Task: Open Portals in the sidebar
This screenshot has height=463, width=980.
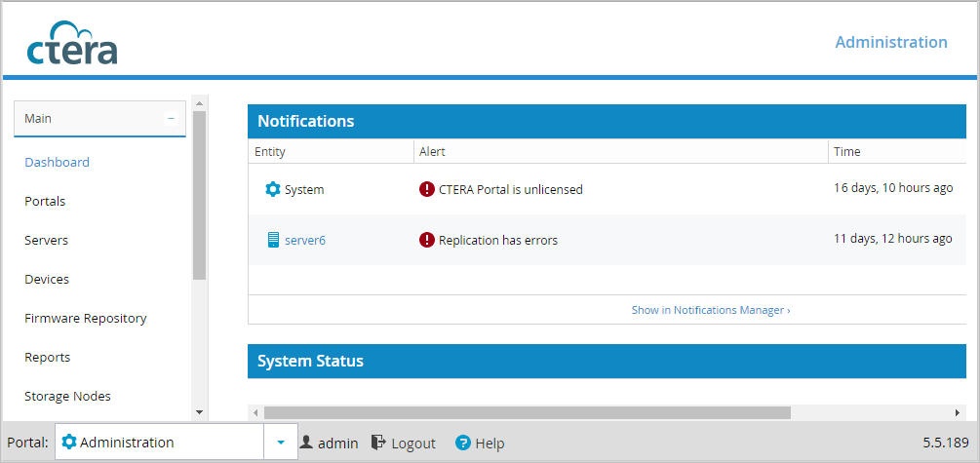Action: coord(45,201)
